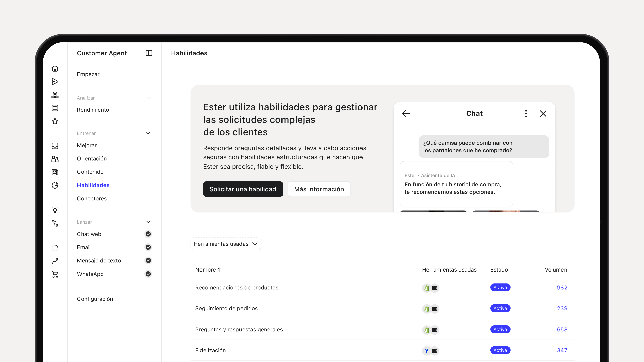Open Configuración in the sidebar
644x362 pixels.
(x=95, y=299)
